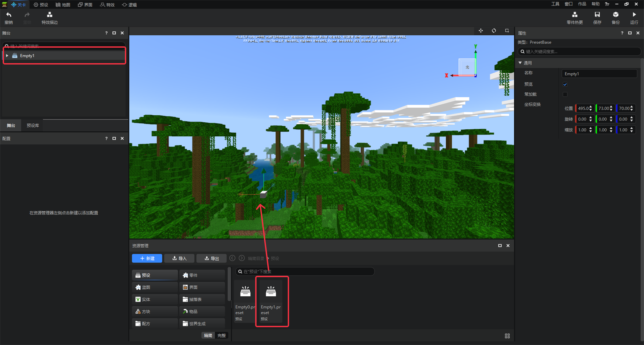Select the 蓝图 category button
The width and height of the screenshot is (644, 345).
click(x=155, y=287)
